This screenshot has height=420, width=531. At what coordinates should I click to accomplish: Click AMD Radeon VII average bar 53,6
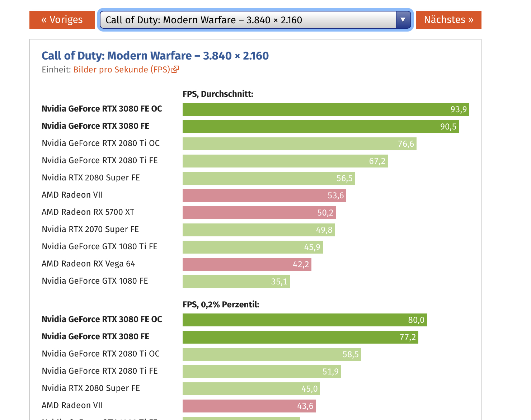point(264,195)
